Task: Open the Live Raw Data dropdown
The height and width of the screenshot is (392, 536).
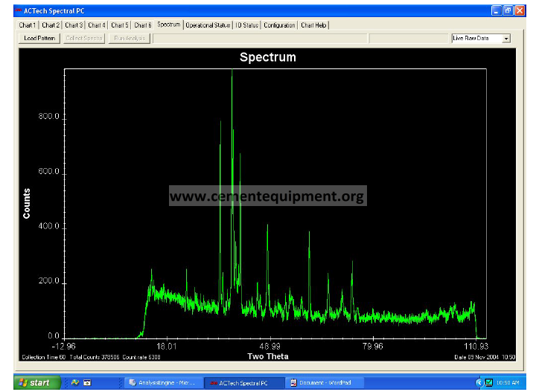Action: point(506,38)
